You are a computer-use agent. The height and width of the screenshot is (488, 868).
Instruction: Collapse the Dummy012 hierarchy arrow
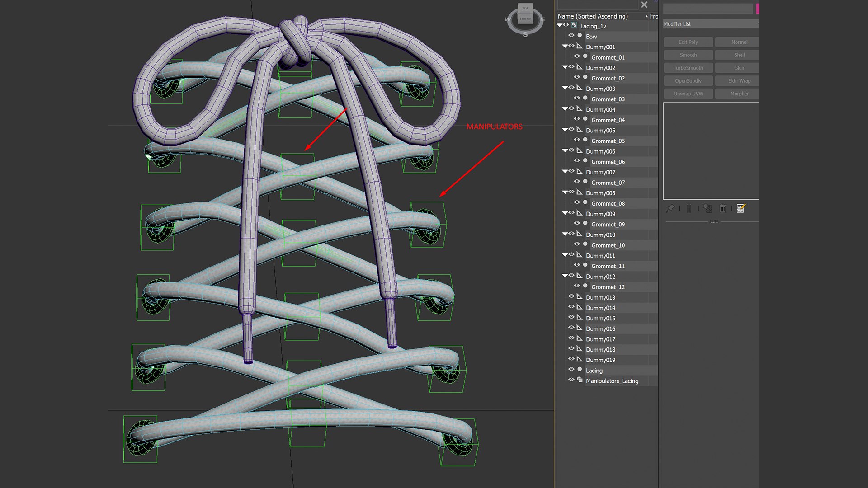(565, 276)
